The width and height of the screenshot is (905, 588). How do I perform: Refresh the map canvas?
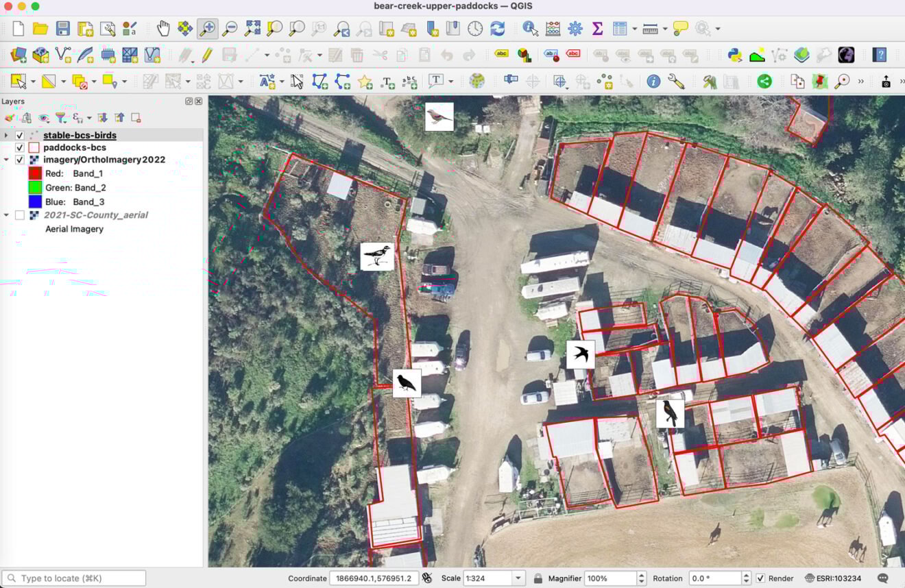[497, 29]
